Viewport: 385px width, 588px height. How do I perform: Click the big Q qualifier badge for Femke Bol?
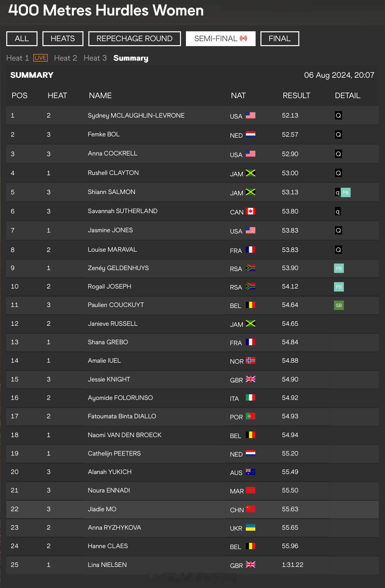[338, 134]
